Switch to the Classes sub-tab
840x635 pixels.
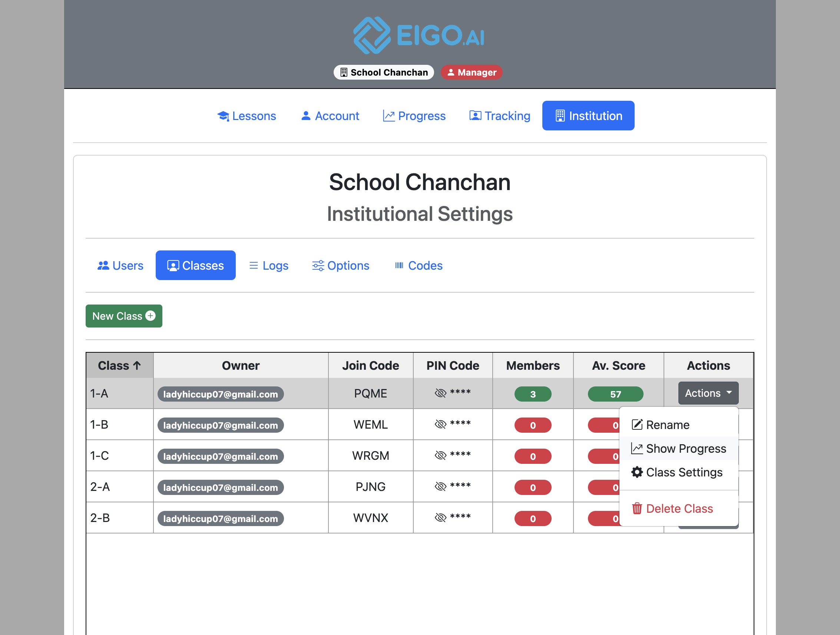pyautogui.click(x=196, y=265)
